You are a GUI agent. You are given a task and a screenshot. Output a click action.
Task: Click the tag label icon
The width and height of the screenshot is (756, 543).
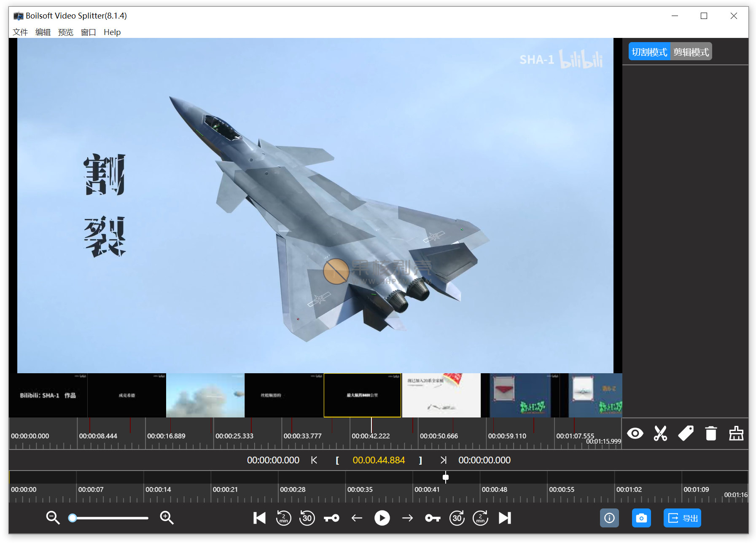[686, 433]
